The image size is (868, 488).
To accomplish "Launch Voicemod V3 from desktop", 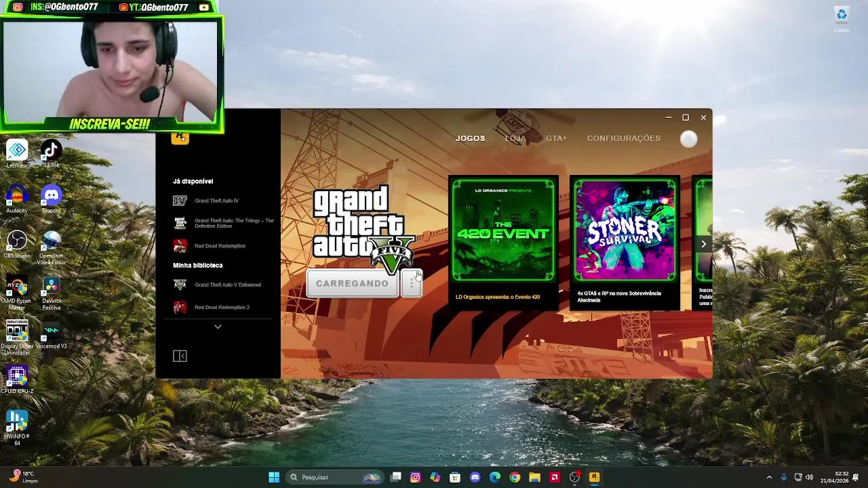I will pos(51,335).
